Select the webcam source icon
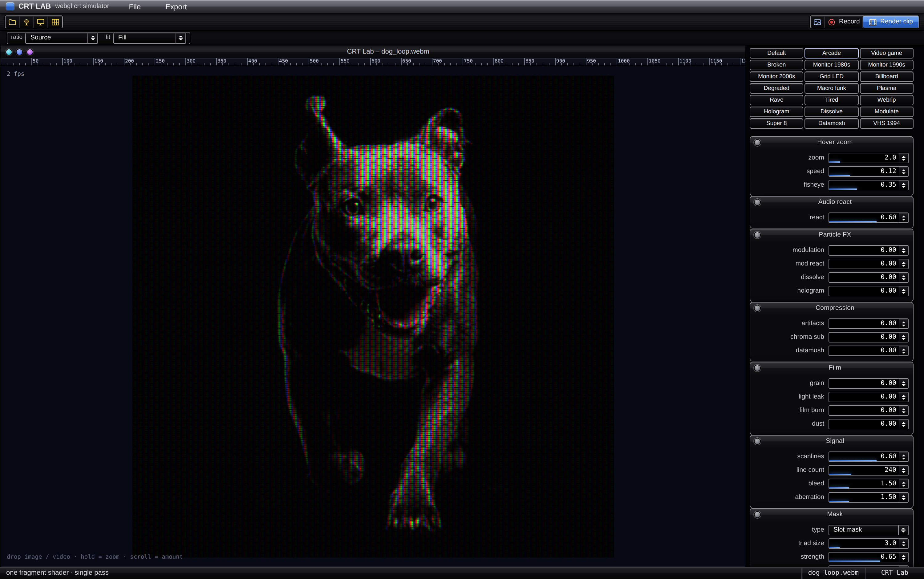 pos(26,22)
